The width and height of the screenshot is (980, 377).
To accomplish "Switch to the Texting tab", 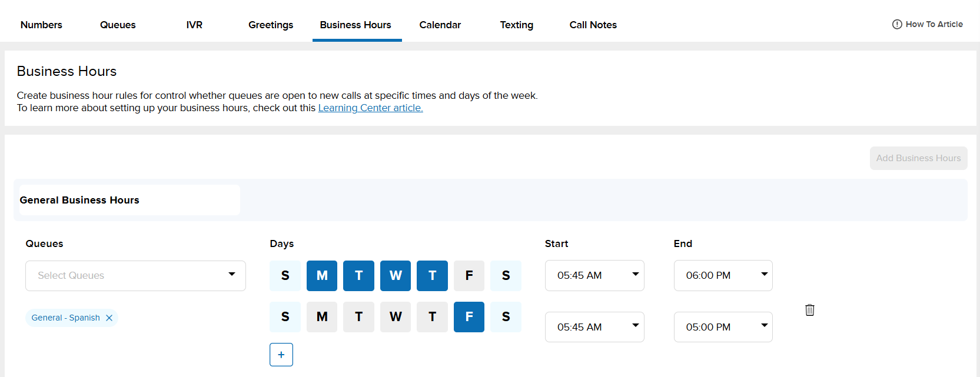I will [x=516, y=25].
